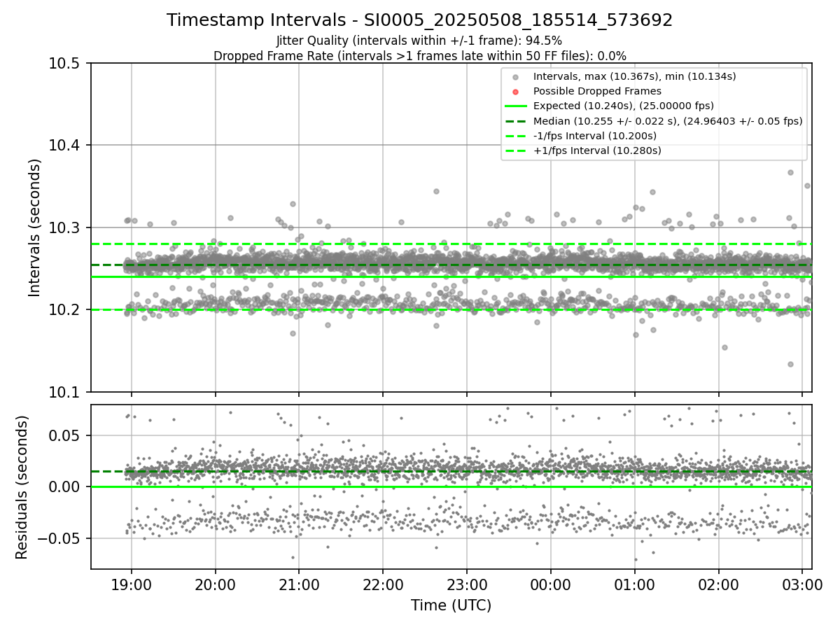Click legend entry '-1/fps Interval (10.200s)'
This screenshot has height=630, width=840.
(596, 136)
